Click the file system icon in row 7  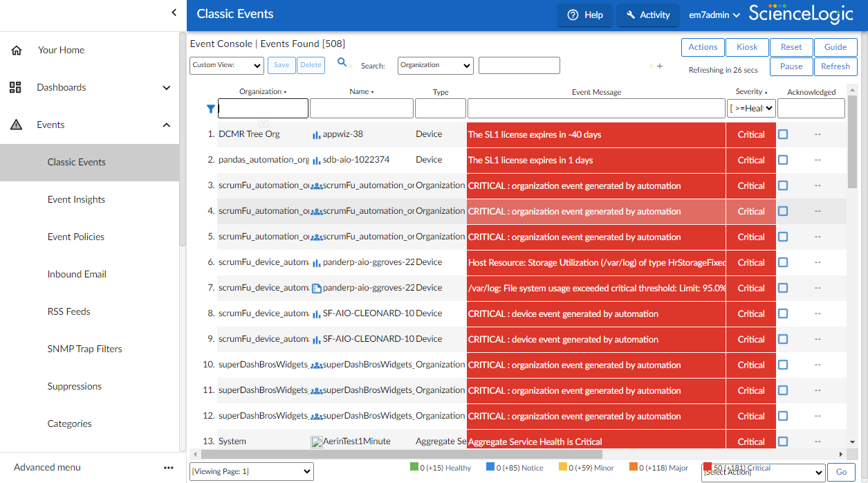point(316,289)
